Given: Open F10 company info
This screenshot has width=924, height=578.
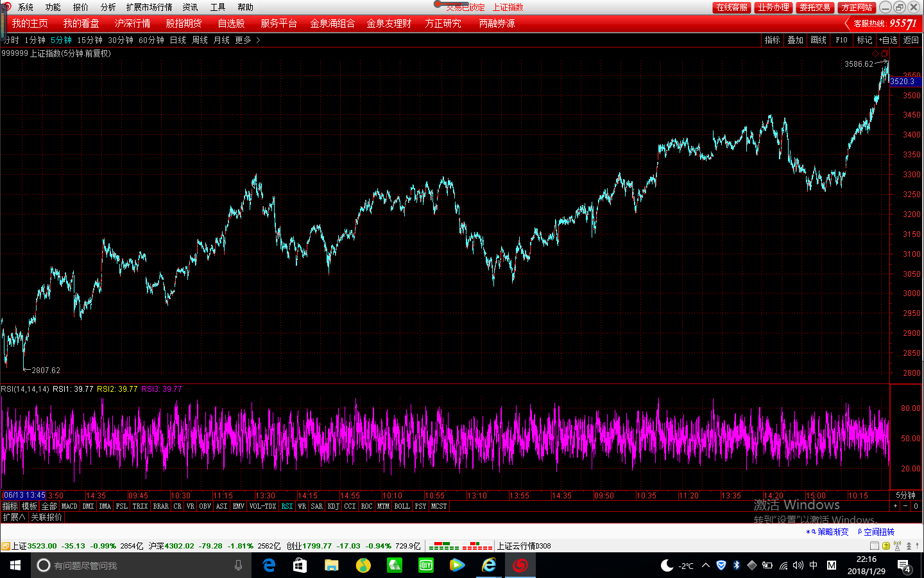Looking at the screenshot, I should [841, 40].
